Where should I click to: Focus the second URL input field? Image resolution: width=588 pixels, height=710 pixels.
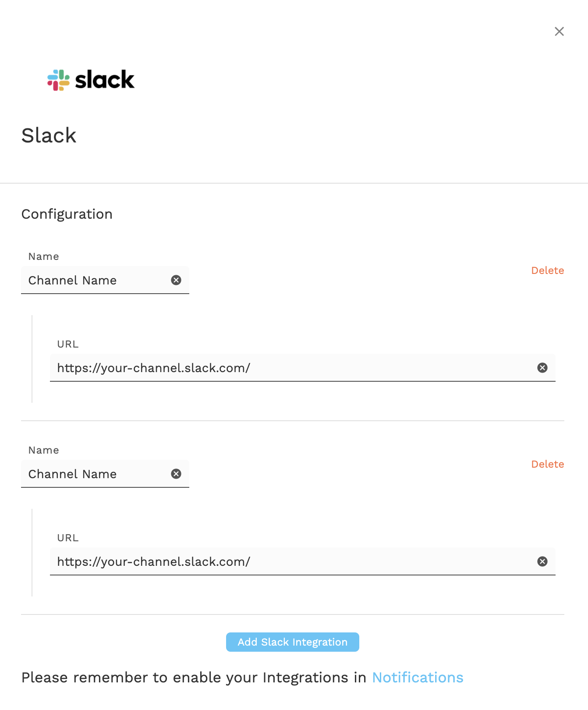tap(303, 561)
